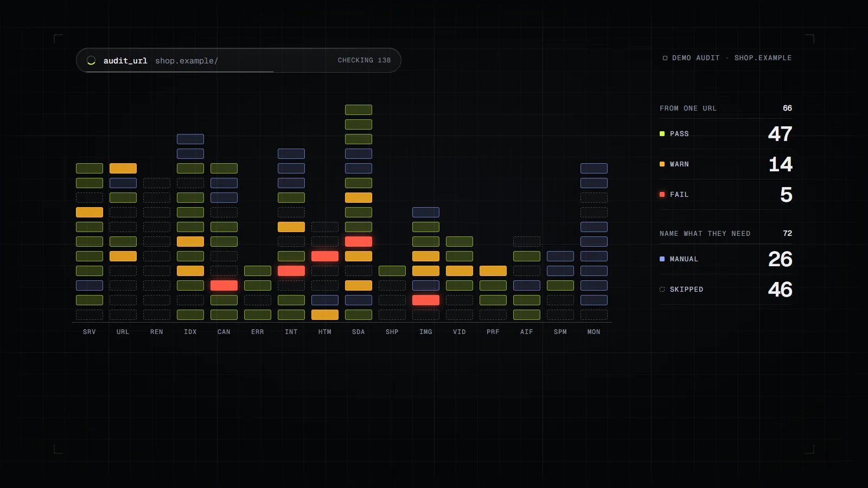The width and height of the screenshot is (868, 488).
Task: Select the MON column label
Action: (594, 332)
